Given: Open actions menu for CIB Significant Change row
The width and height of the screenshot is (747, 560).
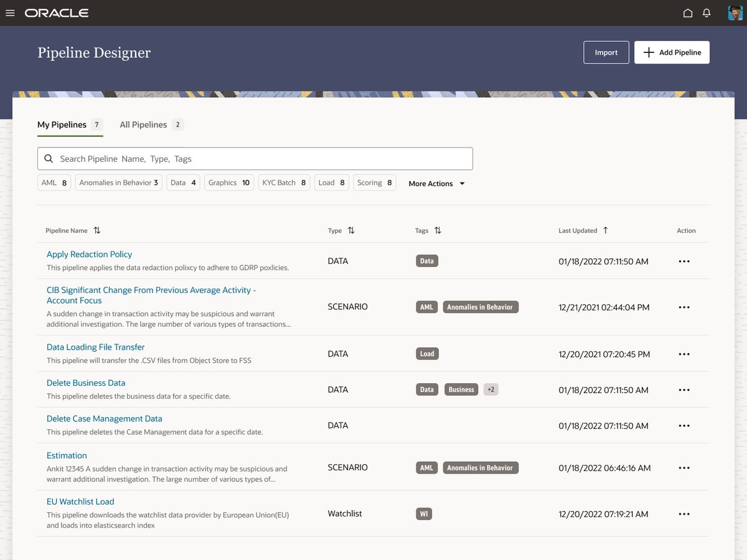Looking at the screenshot, I should 684,307.
